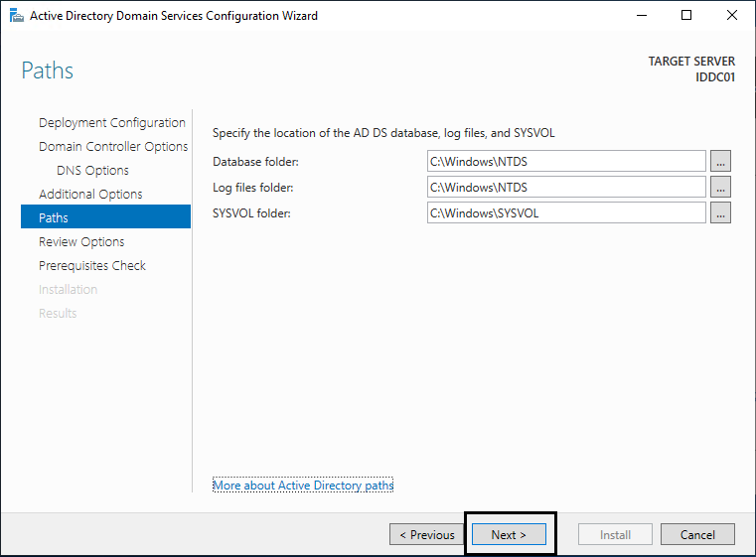The image size is (756, 557).
Task: Edit the Log files folder path field
Action: pyautogui.click(x=566, y=187)
